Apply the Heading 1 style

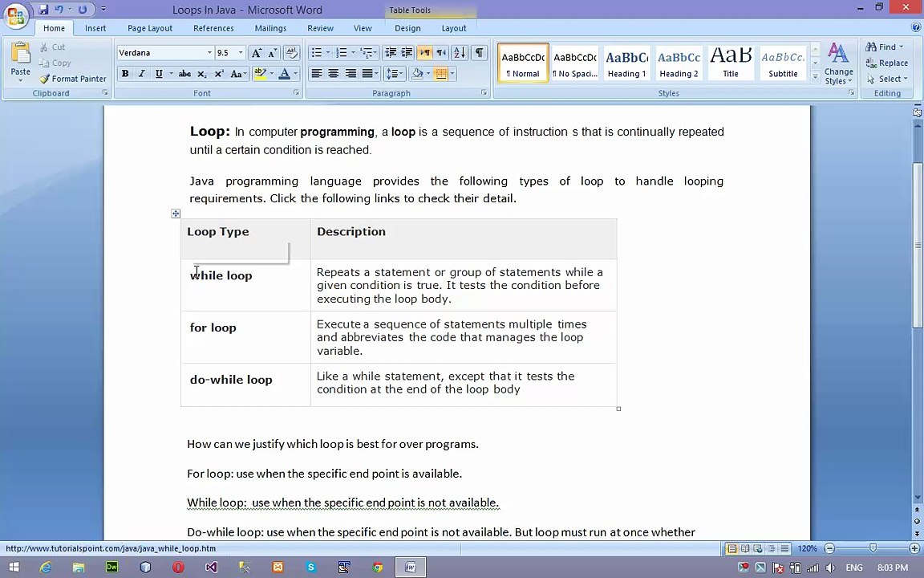(x=626, y=63)
